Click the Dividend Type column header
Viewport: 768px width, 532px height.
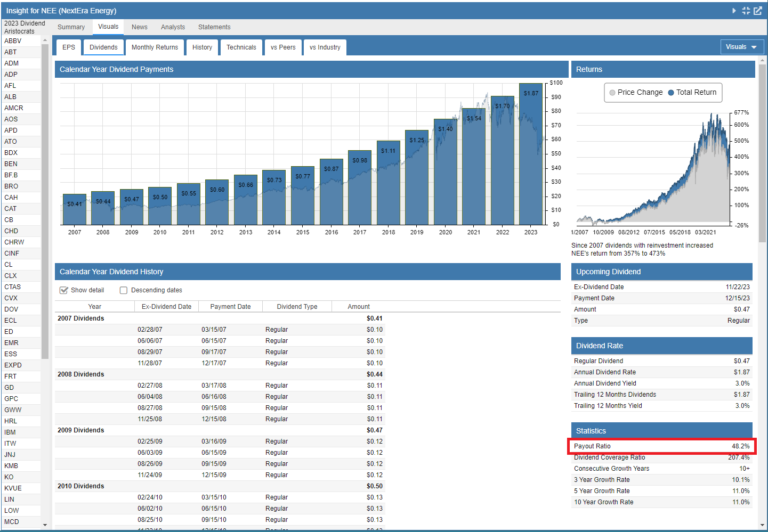coord(297,307)
